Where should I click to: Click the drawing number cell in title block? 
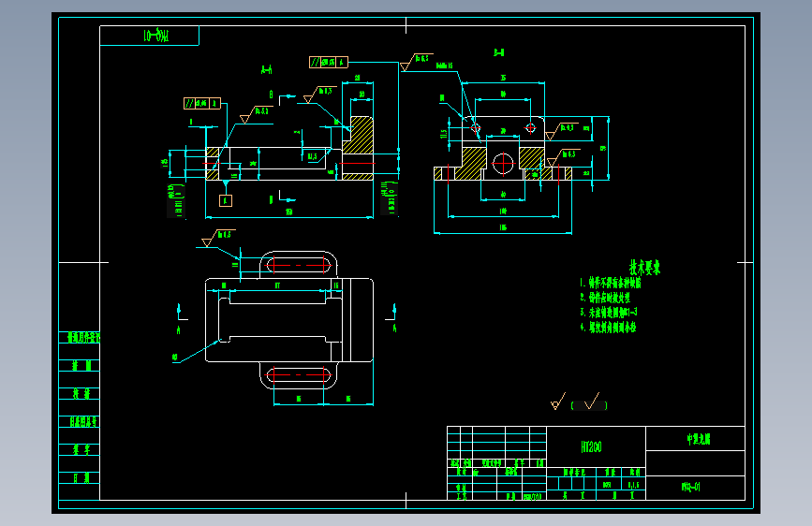[x=696, y=488]
